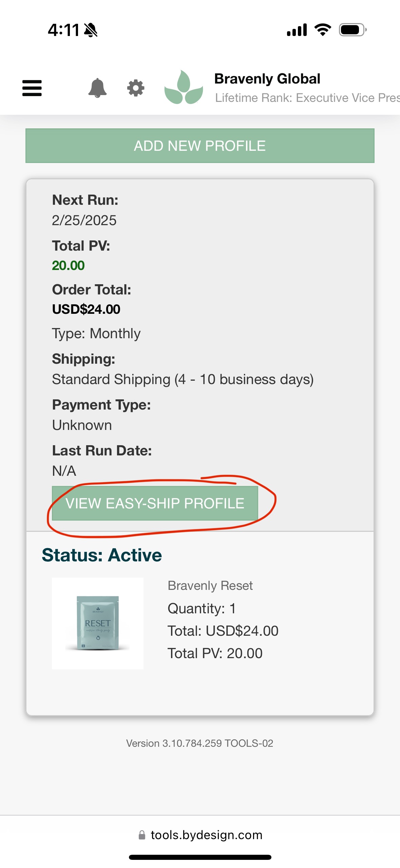The image size is (400, 868).
Task: Open the Bravenly Reset product thumbnail
Action: coord(98,623)
